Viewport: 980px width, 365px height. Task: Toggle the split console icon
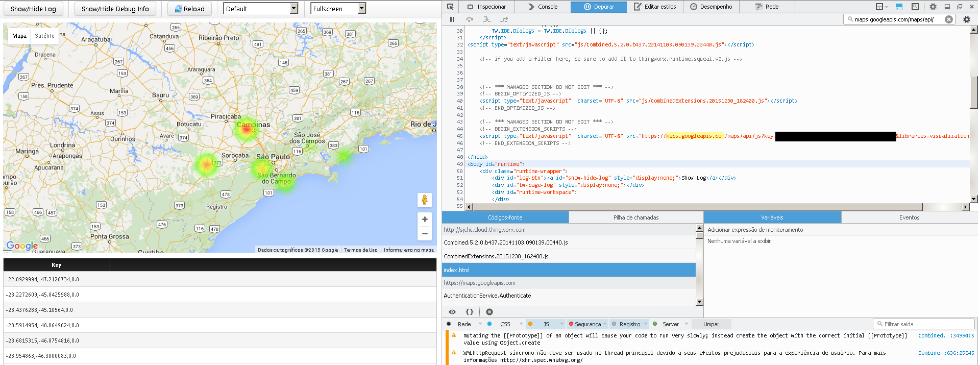point(899,7)
